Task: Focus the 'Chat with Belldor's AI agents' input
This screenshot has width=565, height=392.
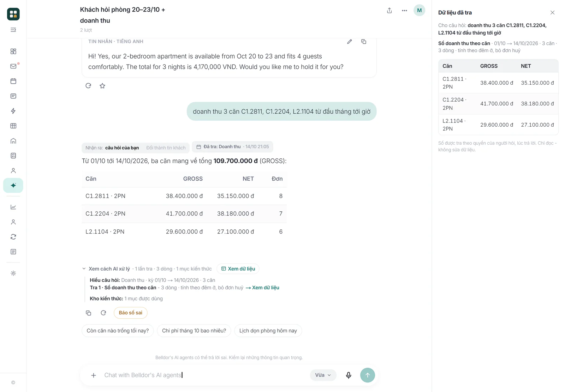Action: (x=205, y=375)
